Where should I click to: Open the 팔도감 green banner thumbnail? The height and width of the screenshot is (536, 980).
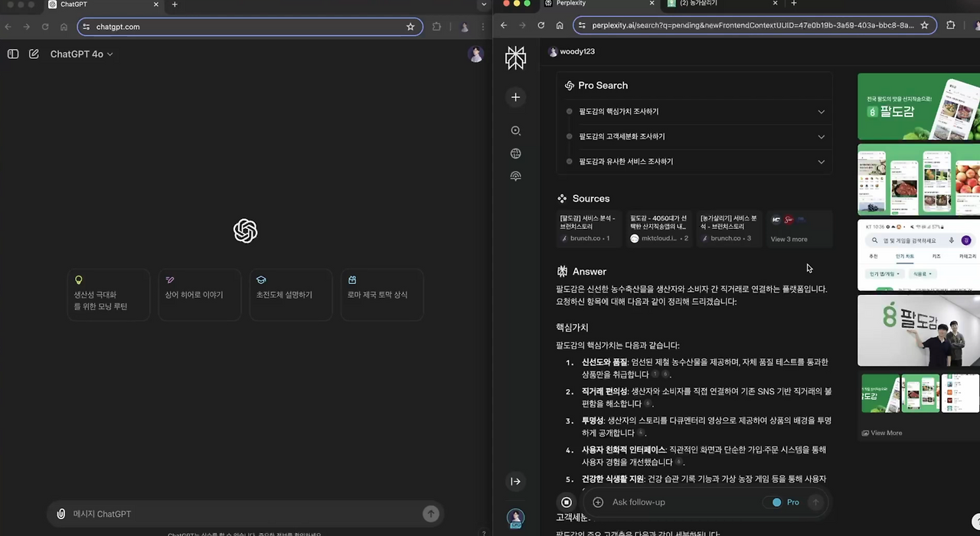[919, 106]
